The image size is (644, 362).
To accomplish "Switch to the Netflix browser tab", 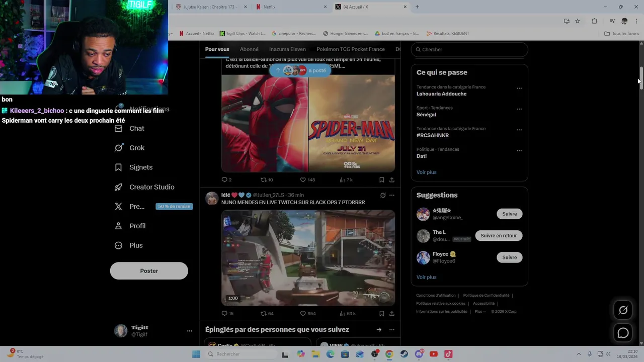I will pos(291,7).
